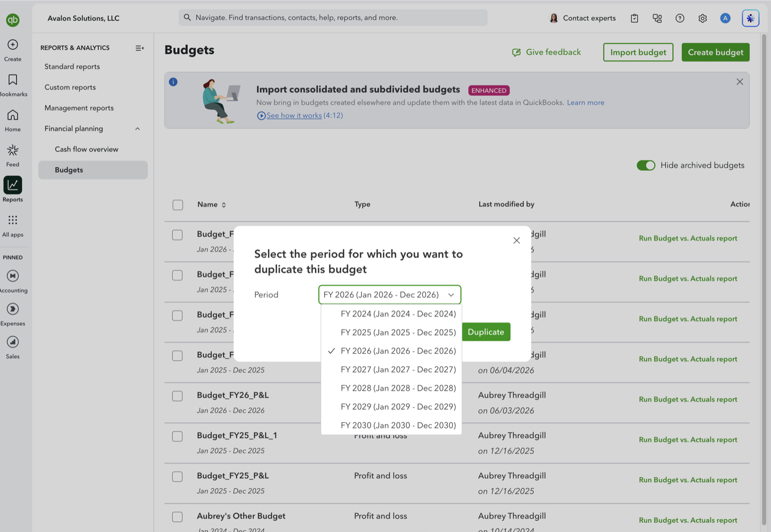The height and width of the screenshot is (532, 771).
Task: Click Create budget button
Action: point(715,52)
